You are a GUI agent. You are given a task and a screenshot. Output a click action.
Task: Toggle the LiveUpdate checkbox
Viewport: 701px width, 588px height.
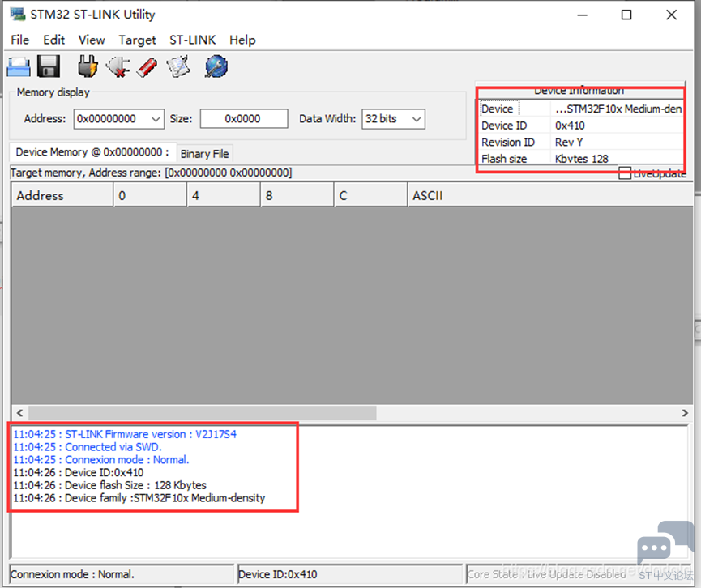click(625, 173)
